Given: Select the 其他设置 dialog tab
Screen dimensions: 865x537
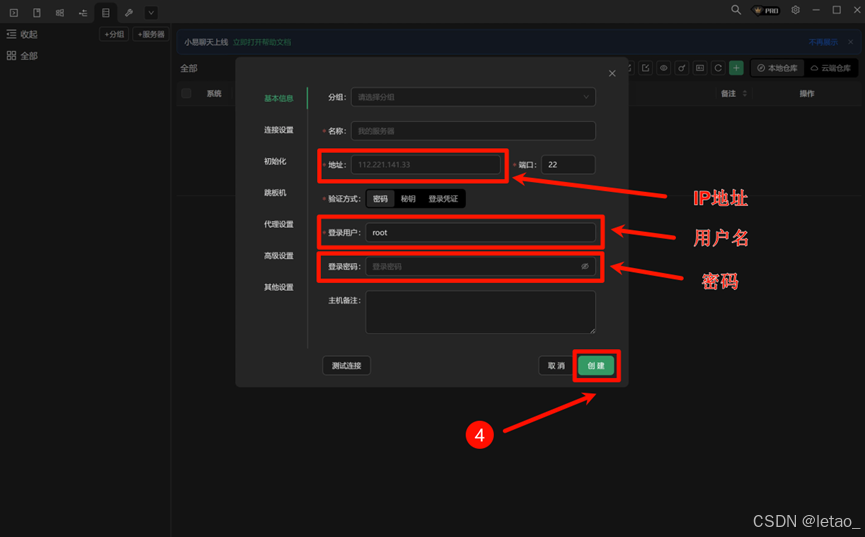Looking at the screenshot, I should (279, 287).
